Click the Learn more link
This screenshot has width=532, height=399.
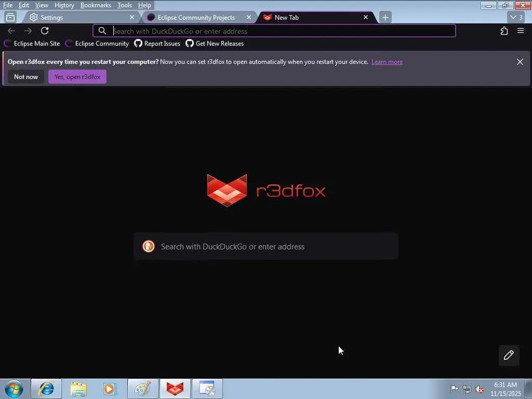pos(387,62)
